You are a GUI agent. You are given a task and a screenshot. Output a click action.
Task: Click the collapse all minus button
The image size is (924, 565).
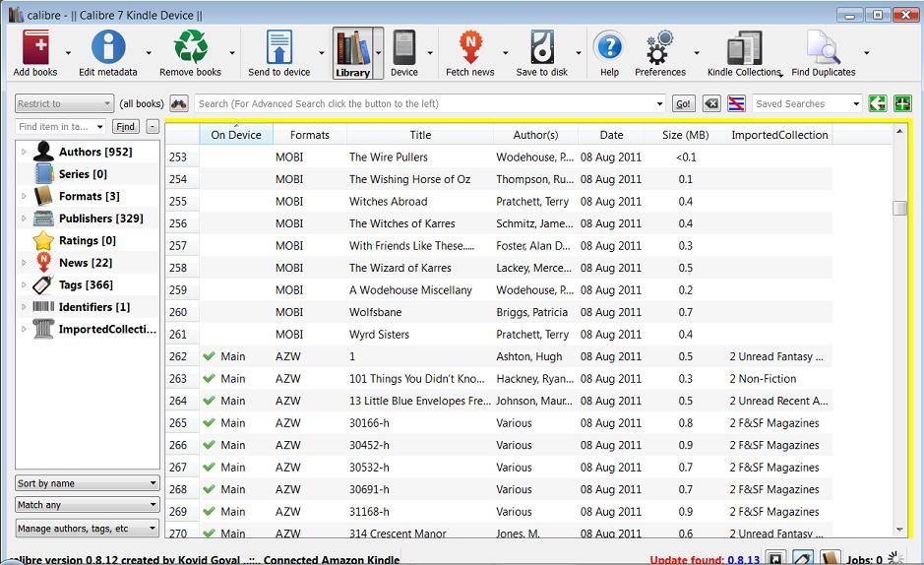[x=153, y=127]
